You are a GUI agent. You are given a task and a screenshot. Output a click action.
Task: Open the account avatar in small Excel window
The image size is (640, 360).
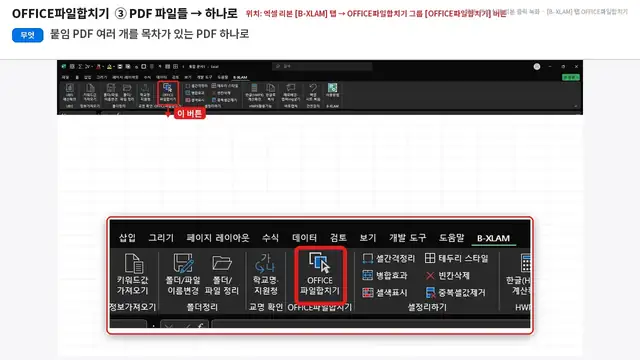point(537,67)
